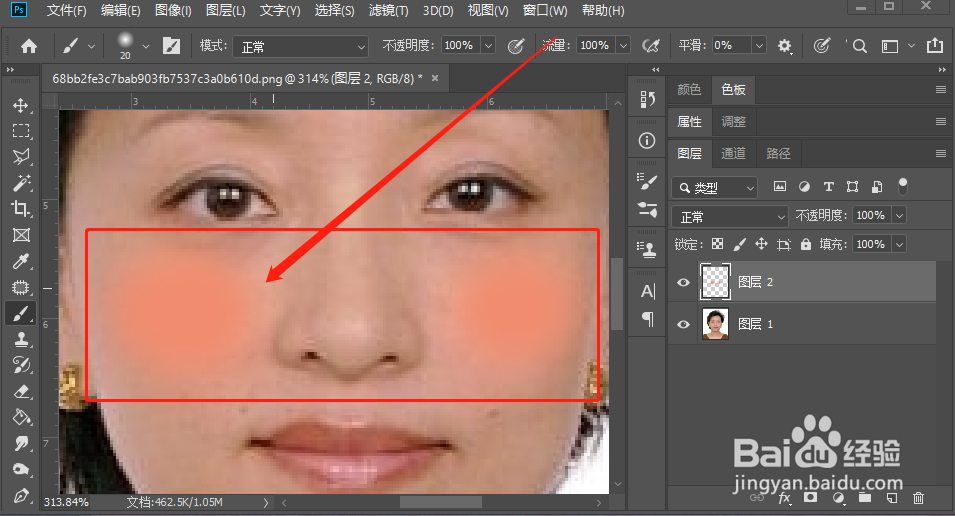This screenshot has width=955, height=516.
Task: Open 平滑 slider dropdown
Action: [759, 46]
